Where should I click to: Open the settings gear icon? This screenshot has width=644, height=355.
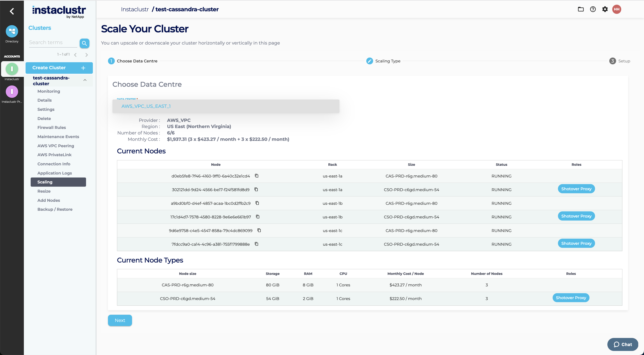[x=605, y=9]
